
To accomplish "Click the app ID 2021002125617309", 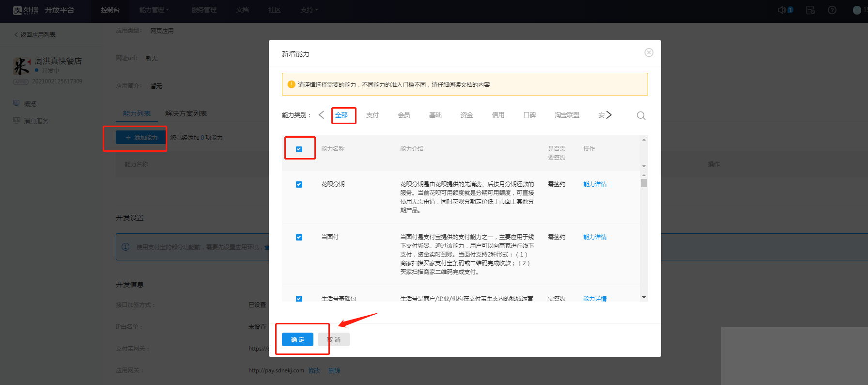I will click(x=57, y=81).
